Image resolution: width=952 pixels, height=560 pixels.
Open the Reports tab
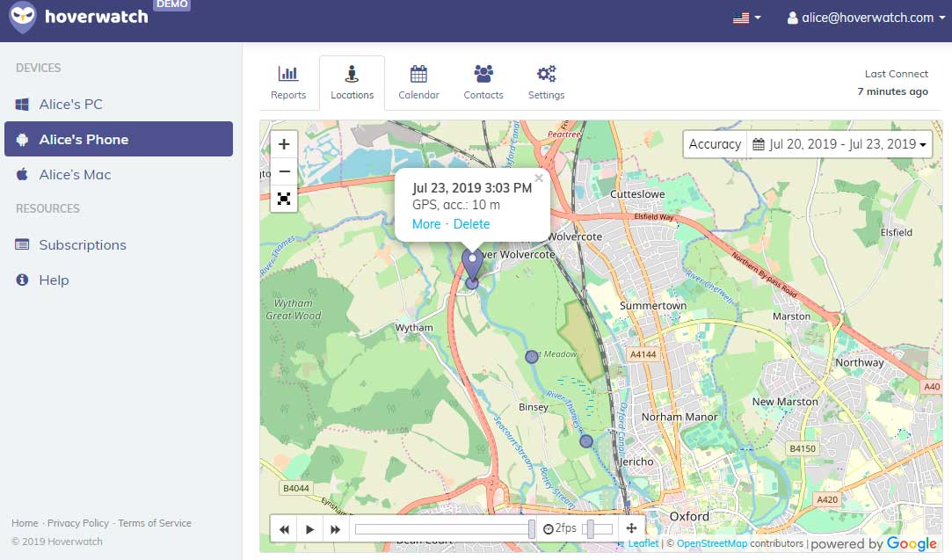coord(288,83)
